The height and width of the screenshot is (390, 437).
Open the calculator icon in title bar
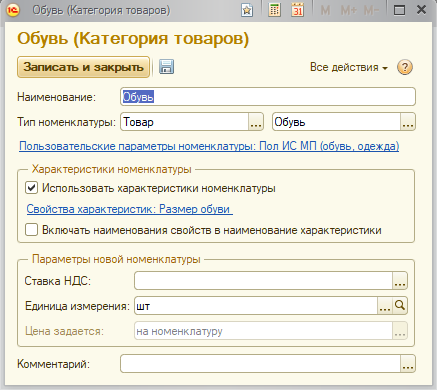tap(274, 10)
